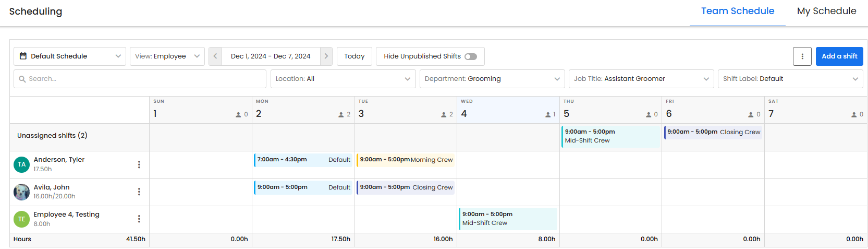Image resolution: width=868 pixels, height=249 pixels.
Task: Open the Department: Grooming filter
Action: click(492, 79)
